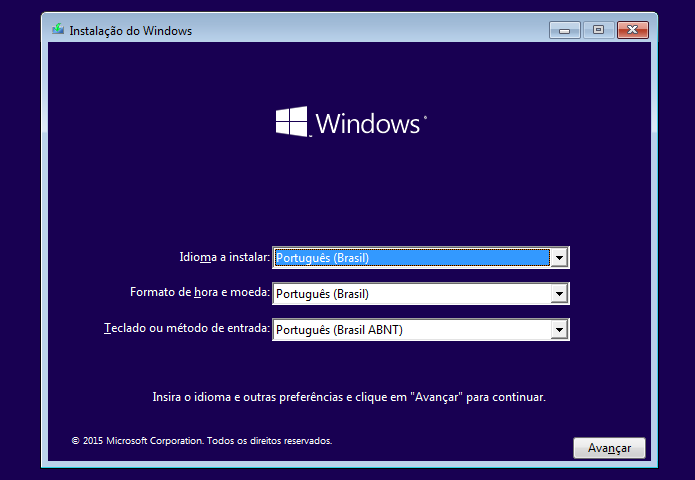Screen dimensions: 695x480
Task: Expand the Formato de hora e moeda dropdown arrow
Action: (x=559, y=293)
